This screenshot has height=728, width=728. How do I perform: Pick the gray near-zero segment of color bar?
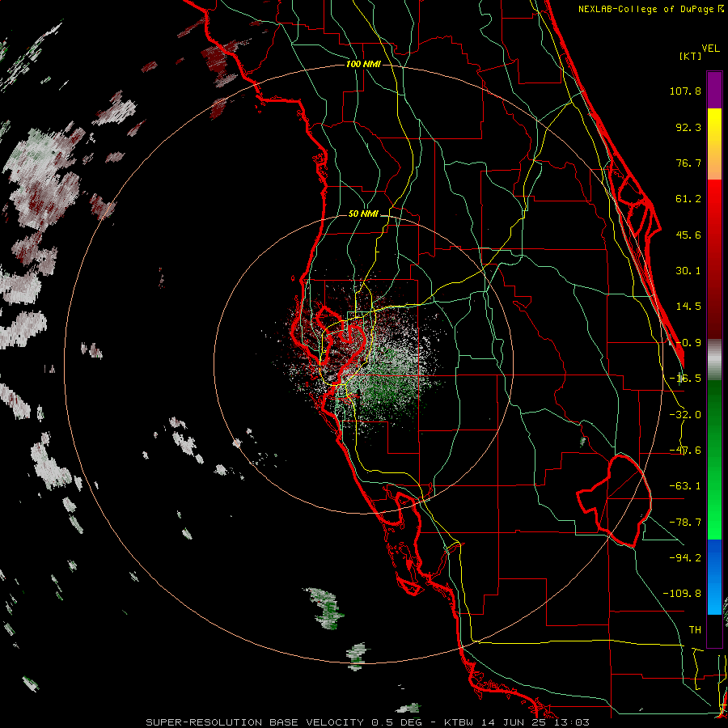coord(714,359)
